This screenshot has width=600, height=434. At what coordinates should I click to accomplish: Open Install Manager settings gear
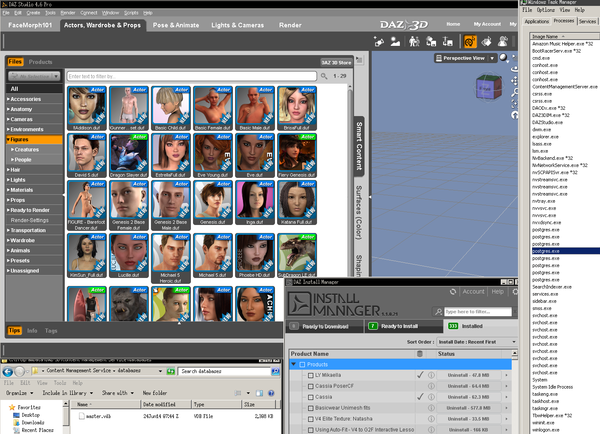click(x=515, y=292)
